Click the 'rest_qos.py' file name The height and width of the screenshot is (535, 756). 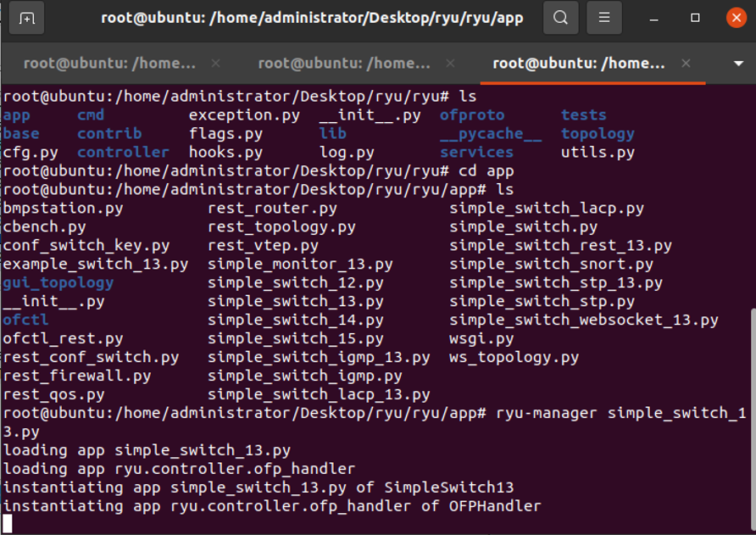click(53, 394)
